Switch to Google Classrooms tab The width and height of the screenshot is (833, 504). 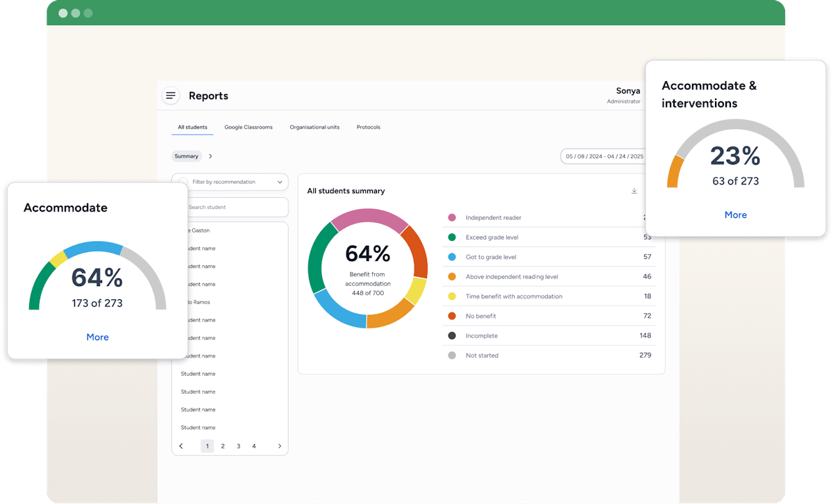pyautogui.click(x=249, y=127)
